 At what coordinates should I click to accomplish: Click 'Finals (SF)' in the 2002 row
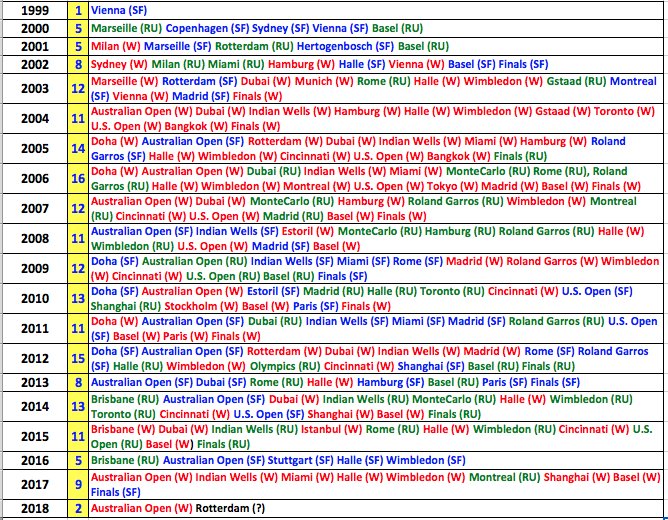click(523, 64)
